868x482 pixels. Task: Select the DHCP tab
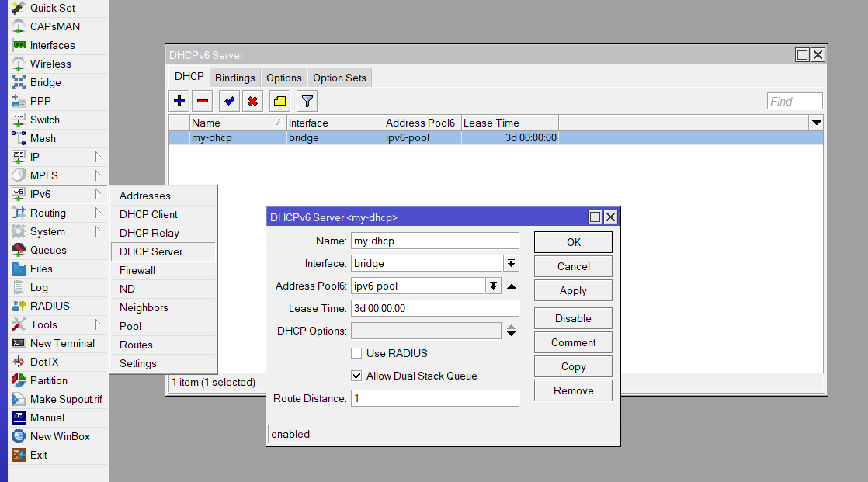pyautogui.click(x=189, y=76)
